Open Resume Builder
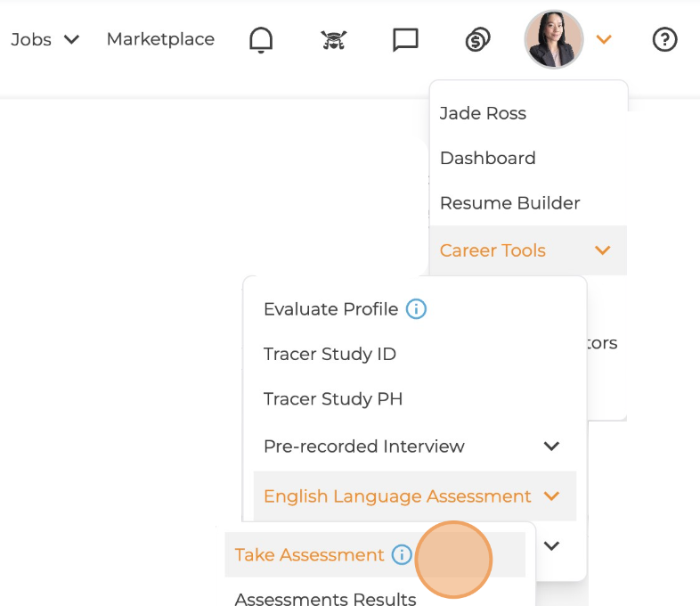 coord(509,203)
